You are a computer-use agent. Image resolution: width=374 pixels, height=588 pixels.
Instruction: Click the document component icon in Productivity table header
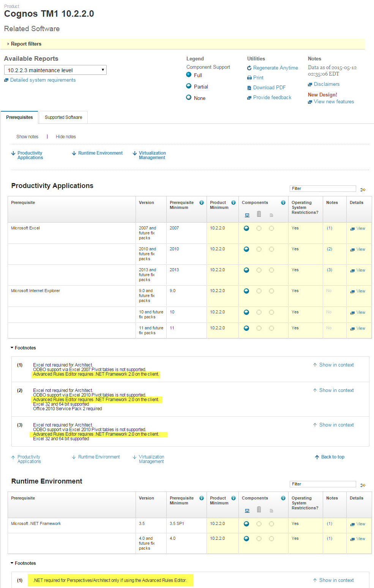pyautogui.click(x=271, y=215)
